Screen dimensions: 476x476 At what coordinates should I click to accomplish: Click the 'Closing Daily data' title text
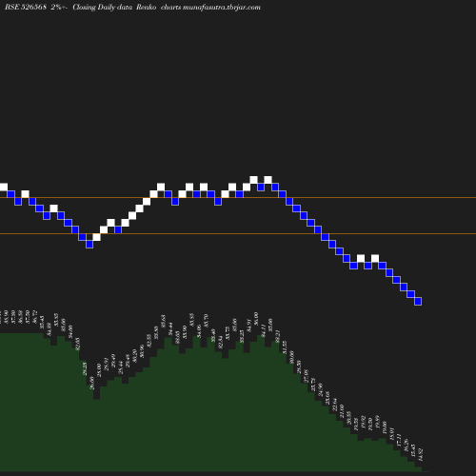pos(102,8)
